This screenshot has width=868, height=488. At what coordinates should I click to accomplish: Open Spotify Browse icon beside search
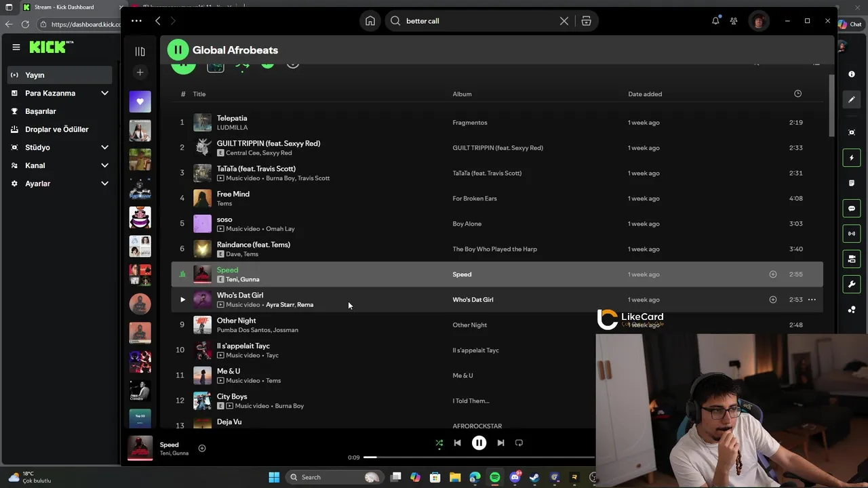[x=587, y=21]
